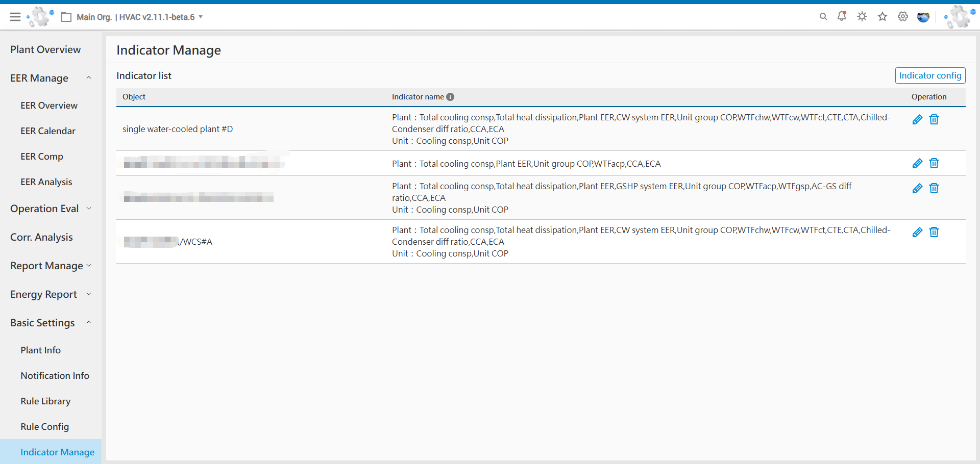Viewport: 980px width, 464px height.
Task: Edit indicators for single water-cooled plant #D
Action: tap(917, 119)
